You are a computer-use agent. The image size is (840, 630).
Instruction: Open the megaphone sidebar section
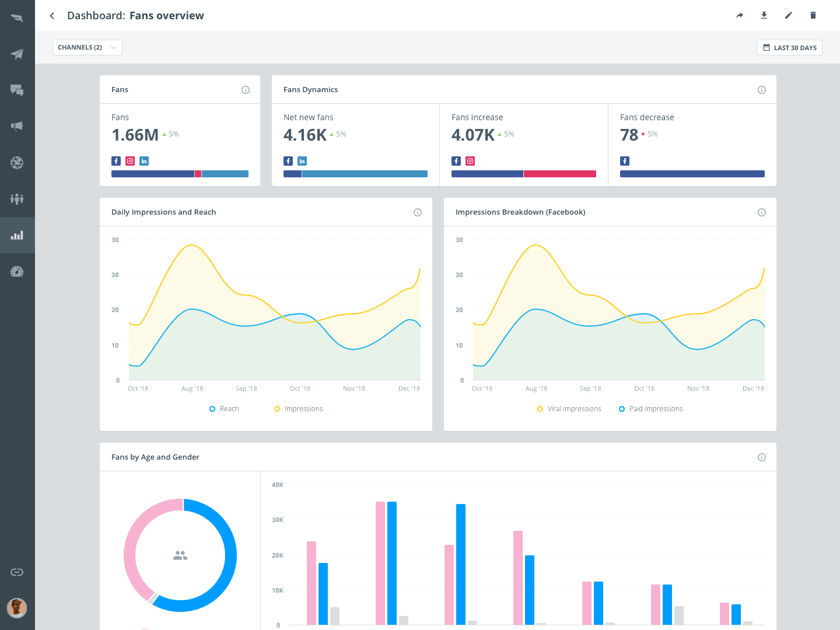[17, 127]
